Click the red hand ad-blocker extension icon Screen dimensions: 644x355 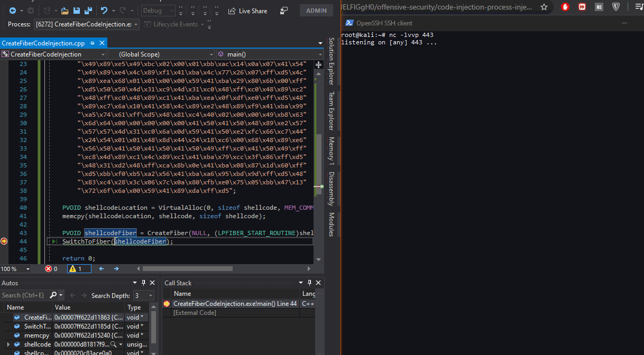pos(565,7)
